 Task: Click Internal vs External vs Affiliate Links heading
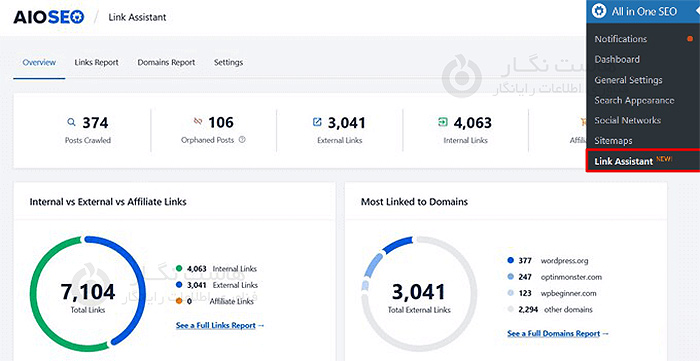point(108,202)
